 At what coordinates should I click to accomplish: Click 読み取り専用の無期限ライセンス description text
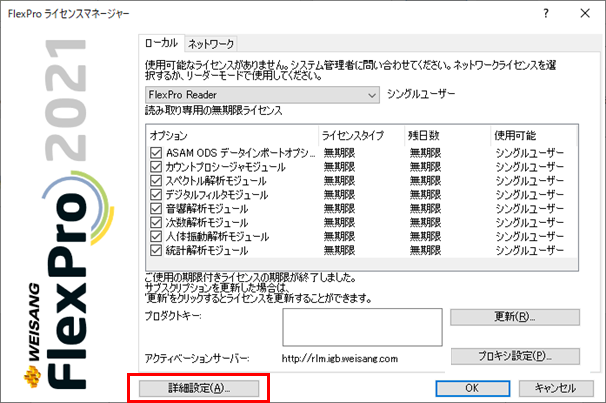tap(214, 111)
